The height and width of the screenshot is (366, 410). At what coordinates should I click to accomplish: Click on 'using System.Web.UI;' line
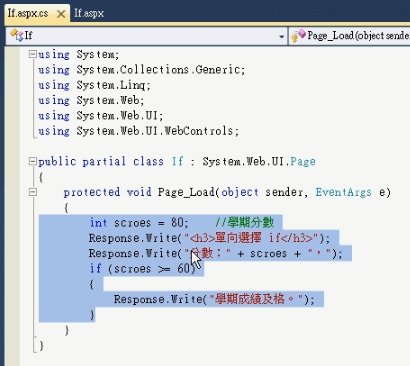click(x=101, y=116)
